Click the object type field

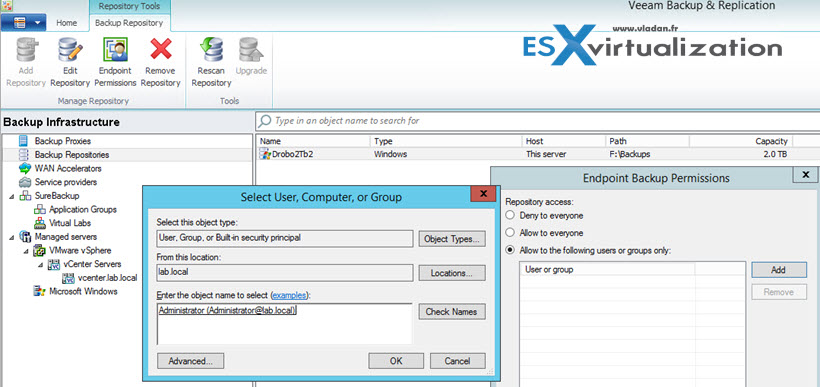[285, 238]
